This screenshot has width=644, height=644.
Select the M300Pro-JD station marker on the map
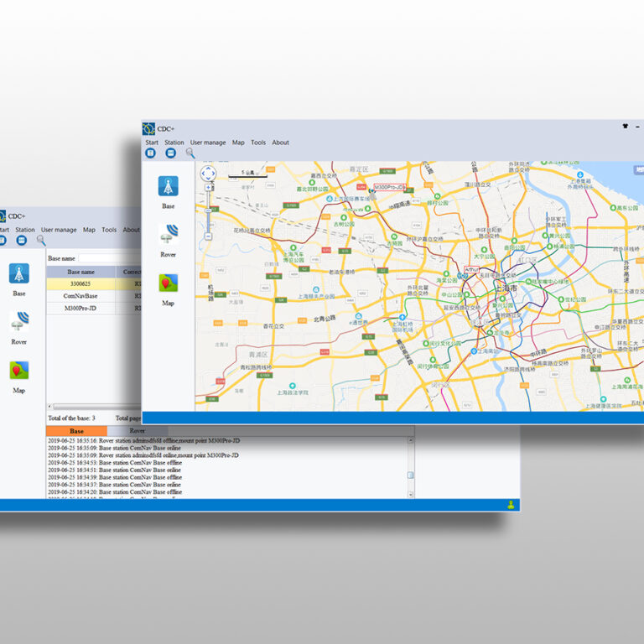(x=389, y=187)
